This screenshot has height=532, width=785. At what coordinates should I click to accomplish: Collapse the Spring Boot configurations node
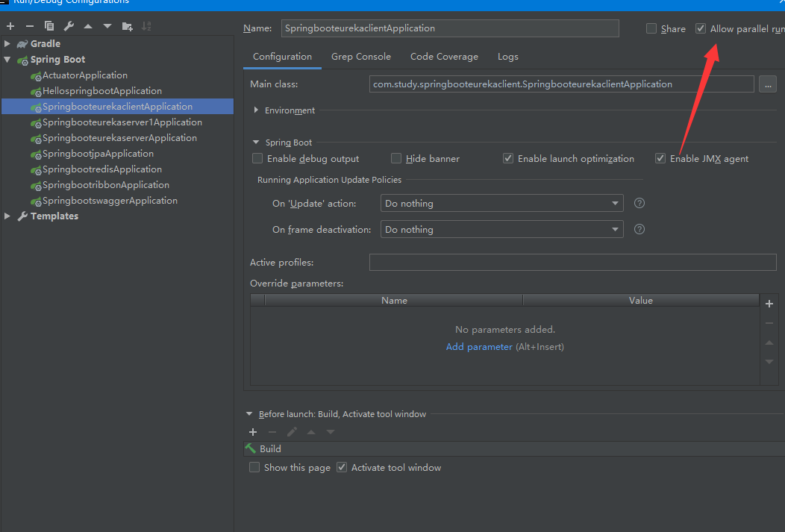pyautogui.click(x=7, y=60)
